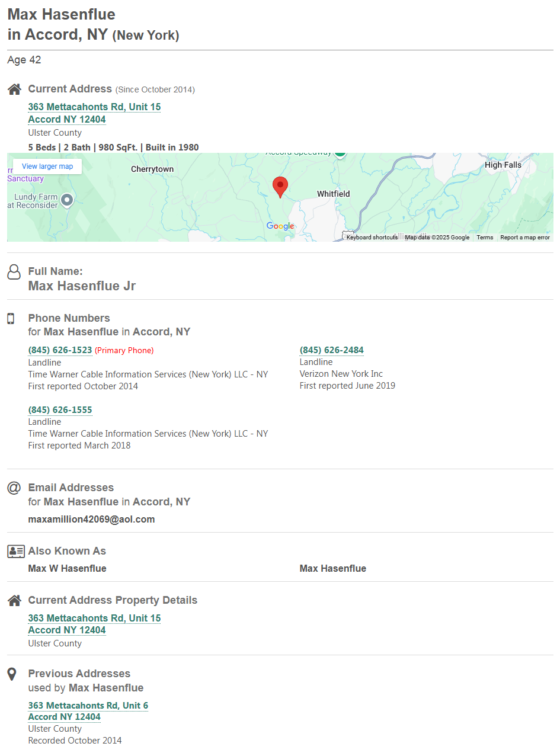Click the house icon beside Current Address

pyautogui.click(x=14, y=89)
